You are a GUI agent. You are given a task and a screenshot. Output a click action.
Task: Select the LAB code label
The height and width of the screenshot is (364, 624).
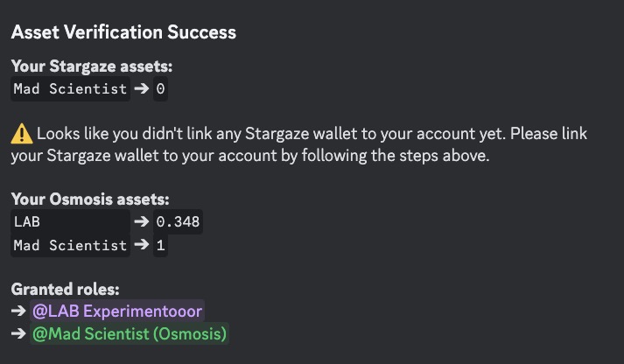coord(27,222)
